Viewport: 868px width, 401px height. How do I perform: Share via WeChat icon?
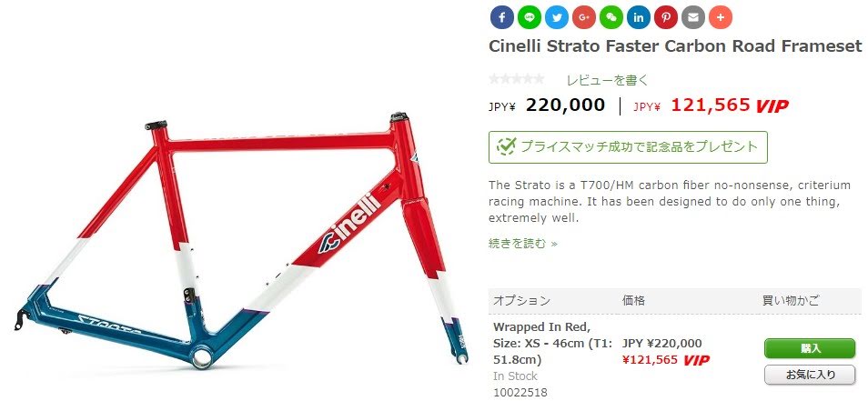tap(611, 17)
